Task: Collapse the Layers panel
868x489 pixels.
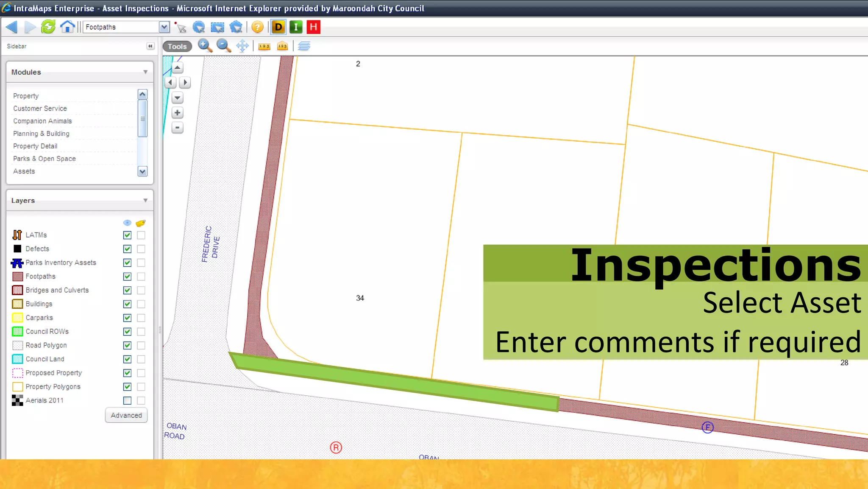Action: click(x=145, y=200)
